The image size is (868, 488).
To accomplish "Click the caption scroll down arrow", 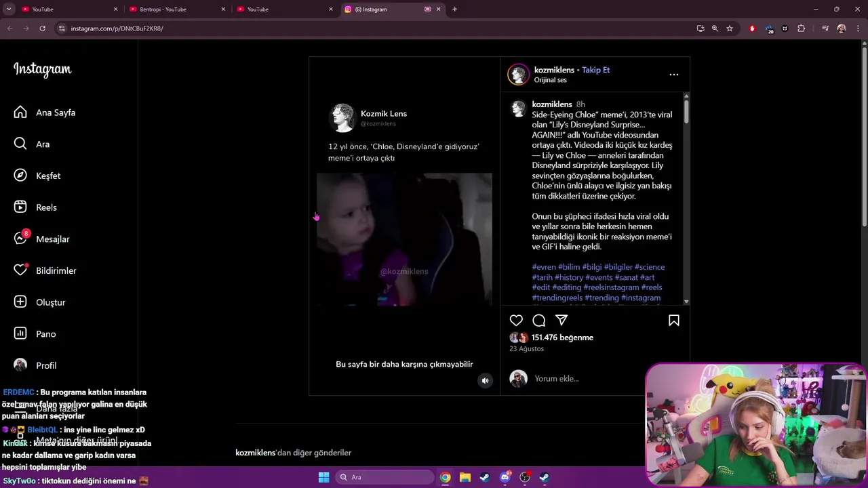I will click(686, 302).
